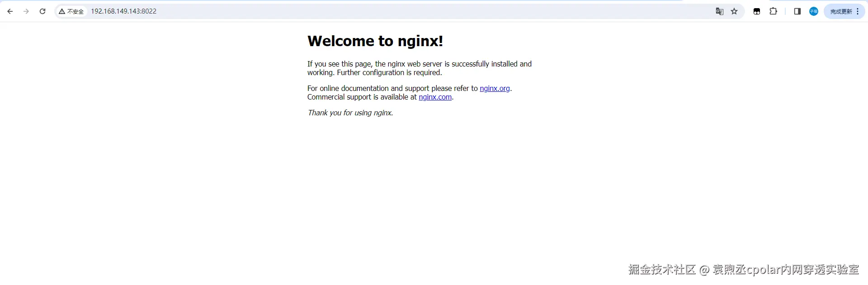Reload the current page
This screenshot has height=285, width=868.
42,11
